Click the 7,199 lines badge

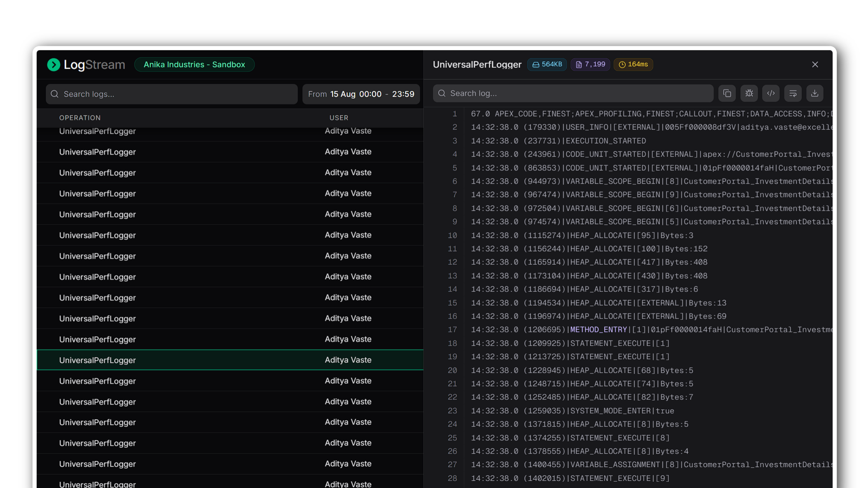point(590,64)
